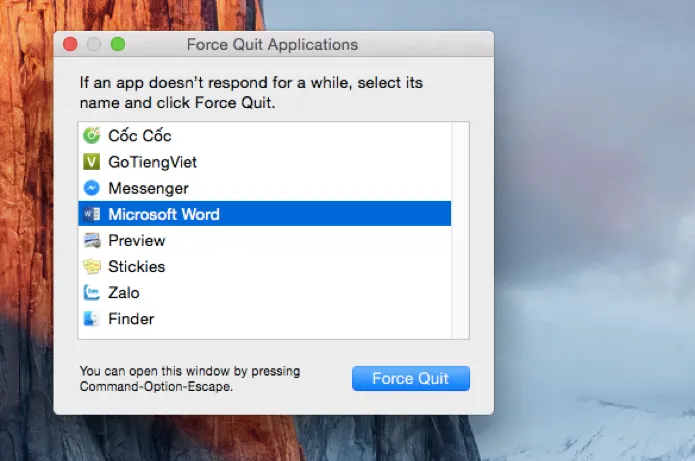This screenshot has height=461, width=695.
Task: Select GoTiengViet in the app list
Action: tap(265, 162)
